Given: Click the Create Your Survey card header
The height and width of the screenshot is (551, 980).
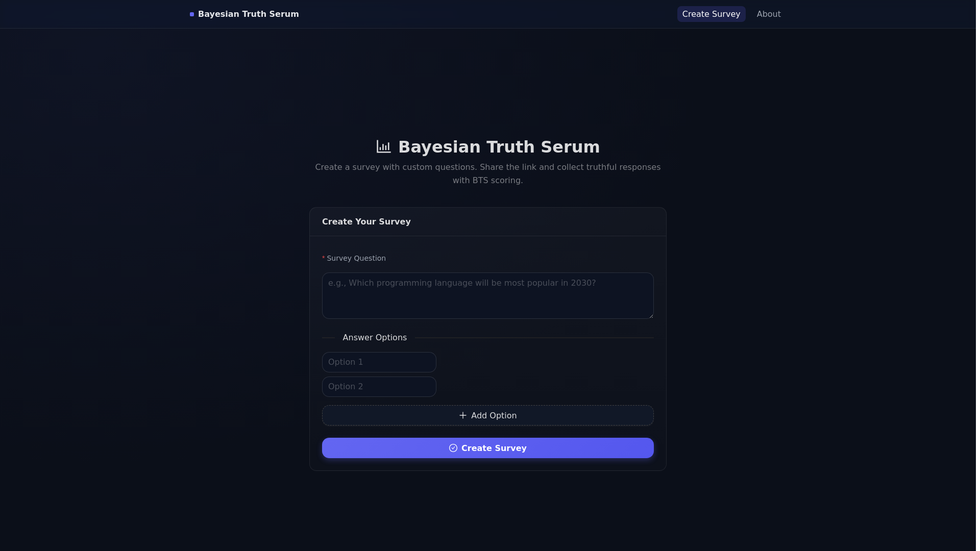Looking at the screenshot, I should (366, 222).
